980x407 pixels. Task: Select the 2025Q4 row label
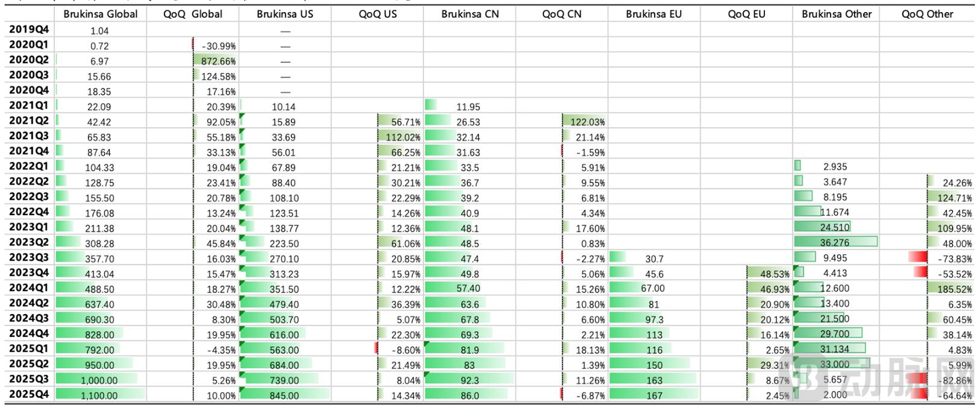pos(29,394)
